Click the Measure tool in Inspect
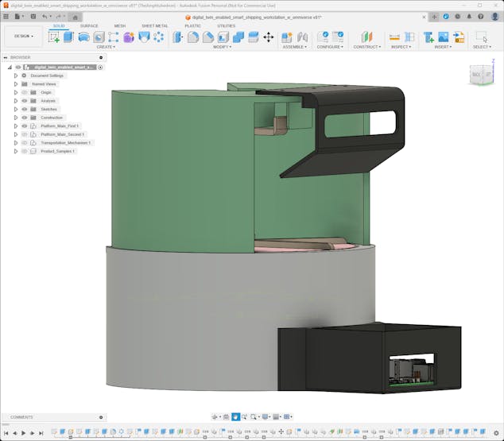This screenshot has height=441, width=504. (394, 37)
